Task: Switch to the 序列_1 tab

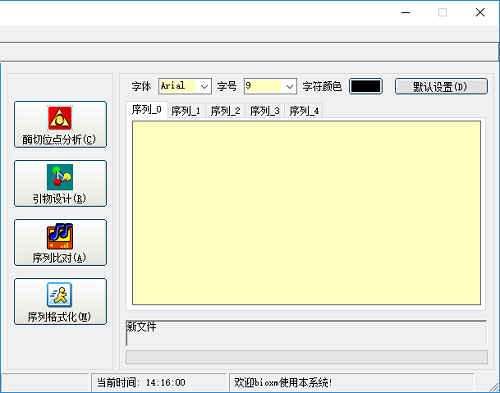Action: (x=186, y=111)
